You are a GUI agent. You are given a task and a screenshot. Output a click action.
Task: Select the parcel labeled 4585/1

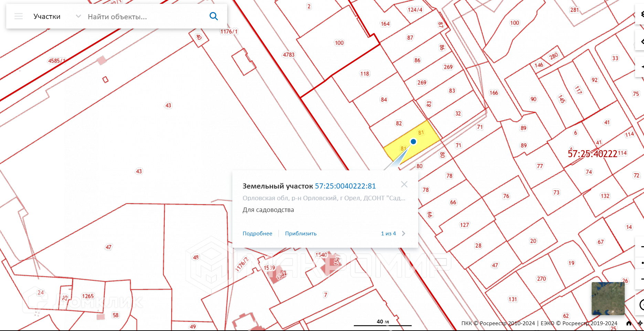56,61
